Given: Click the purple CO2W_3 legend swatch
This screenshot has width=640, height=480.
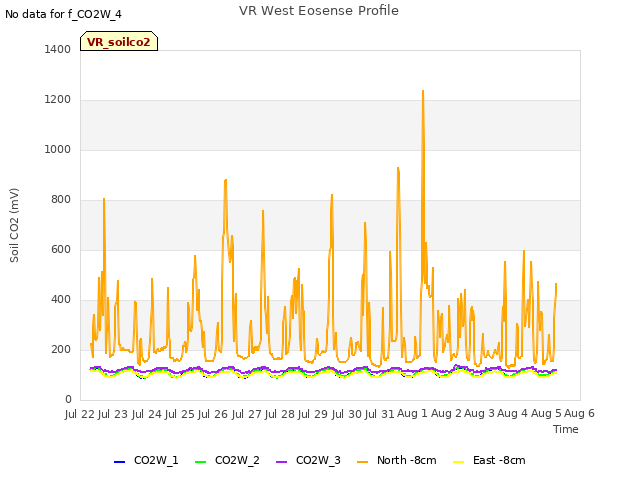Looking at the screenshot, I should (x=281, y=462).
